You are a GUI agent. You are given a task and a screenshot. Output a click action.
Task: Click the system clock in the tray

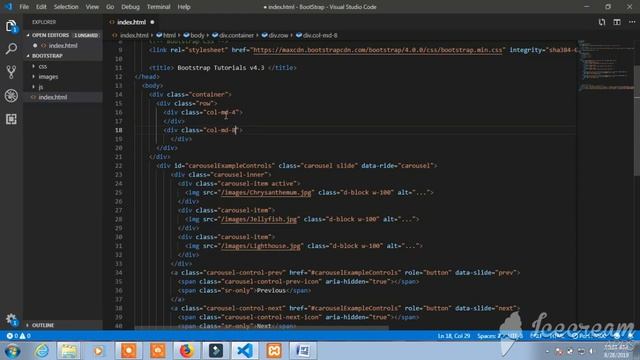616,351
